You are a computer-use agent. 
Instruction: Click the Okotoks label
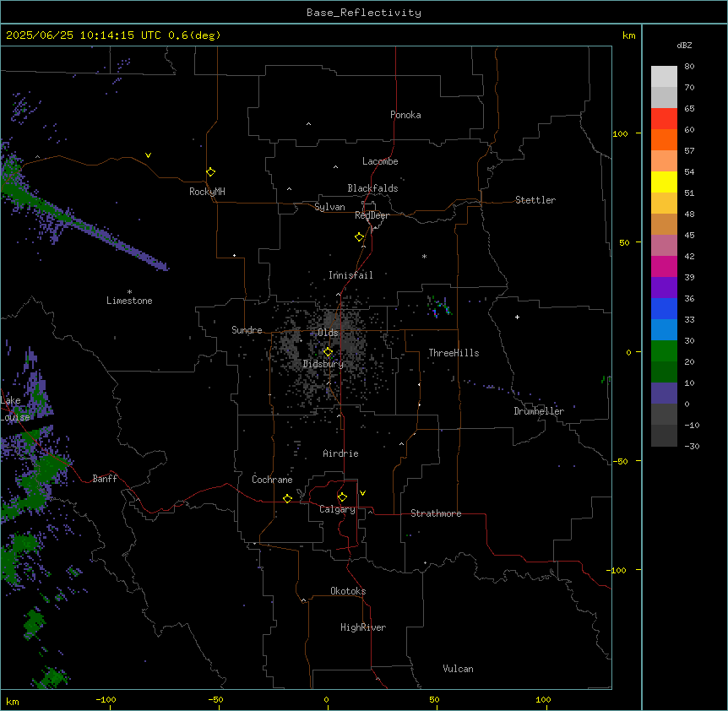coord(348,591)
